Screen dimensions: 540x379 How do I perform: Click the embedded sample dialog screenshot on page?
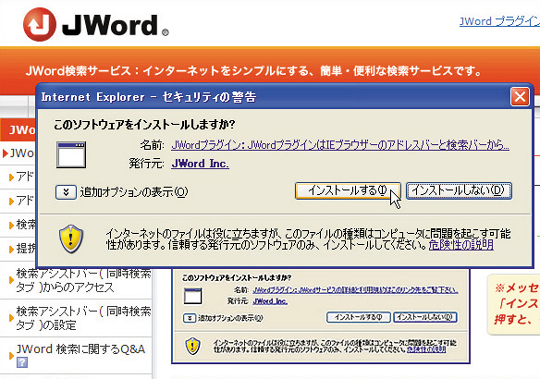coord(321,316)
